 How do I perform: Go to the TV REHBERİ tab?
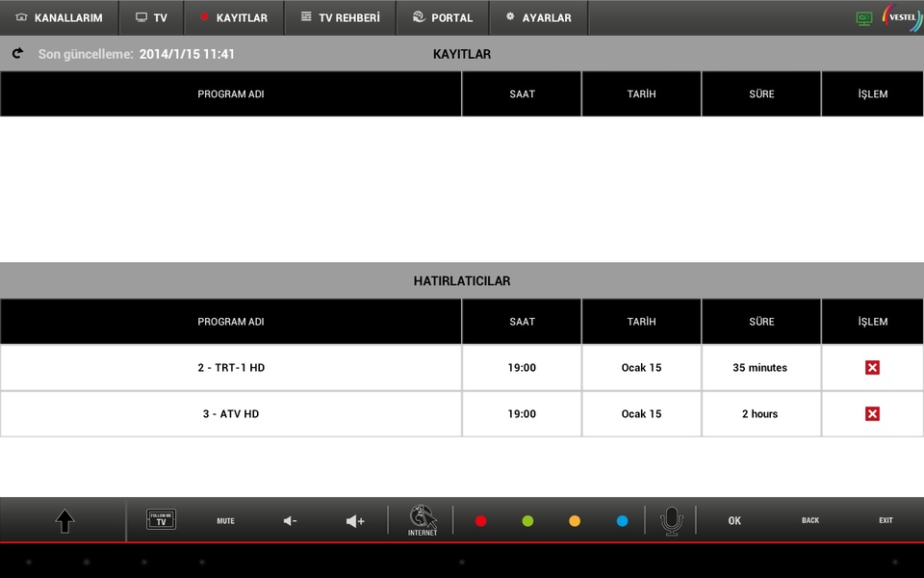(340, 17)
